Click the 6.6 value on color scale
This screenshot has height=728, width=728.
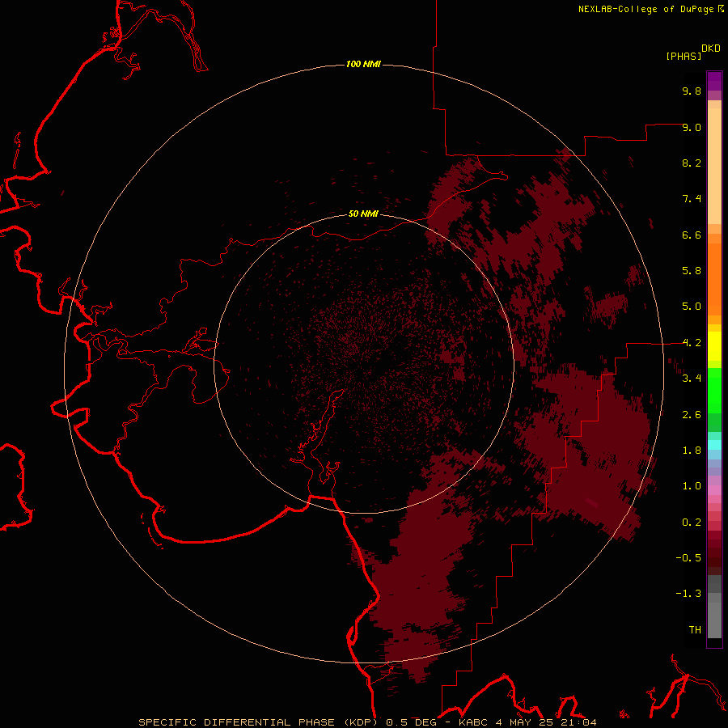pyautogui.click(x=692, y=235)
